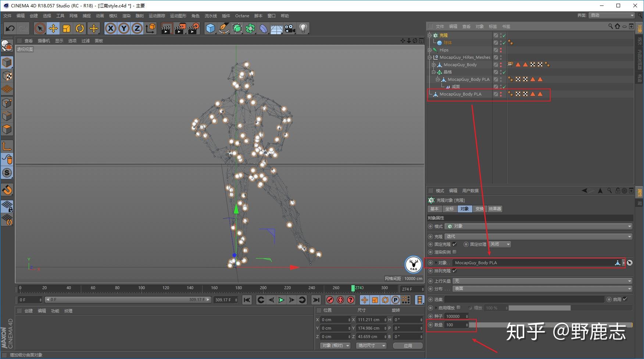Toggle the X axis lock
The image size is (644, 359).
(111, 28)
